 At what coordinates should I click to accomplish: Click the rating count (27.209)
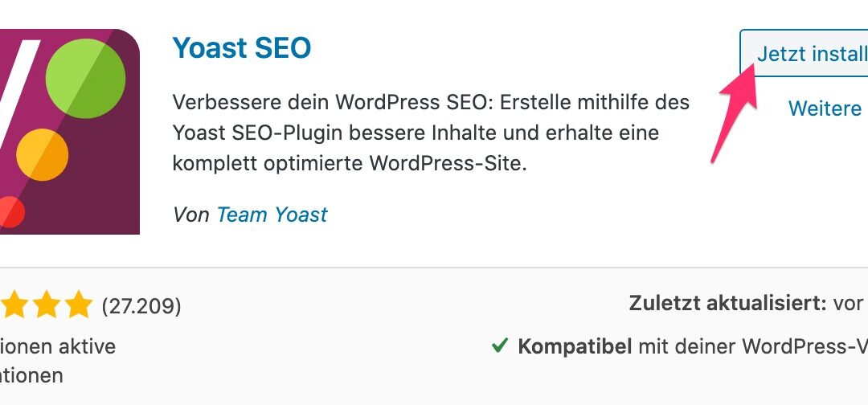pos(141,305)
